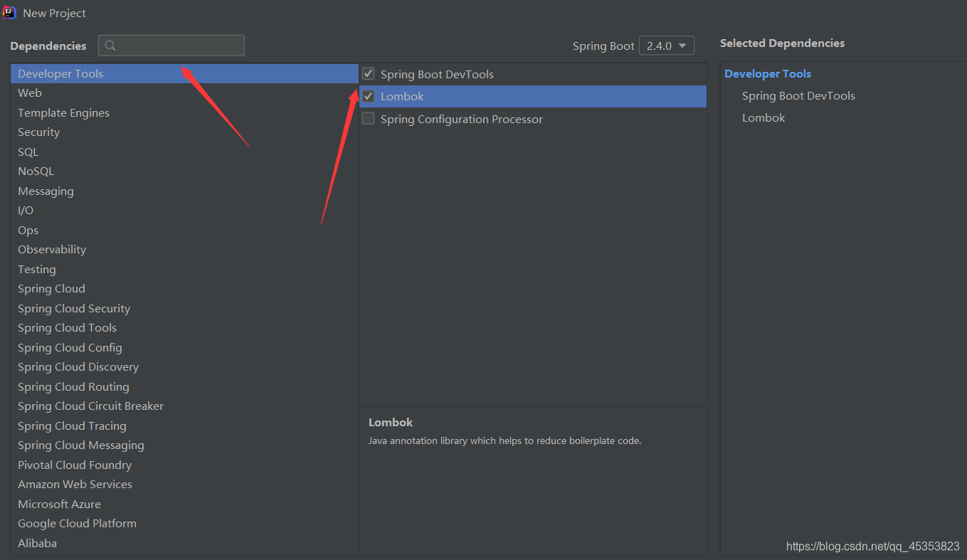Image resolution: width=967 pixels, height=560 pixels.
Task: Click the Lombok row label in dependency list
Action: click(402, 96)
